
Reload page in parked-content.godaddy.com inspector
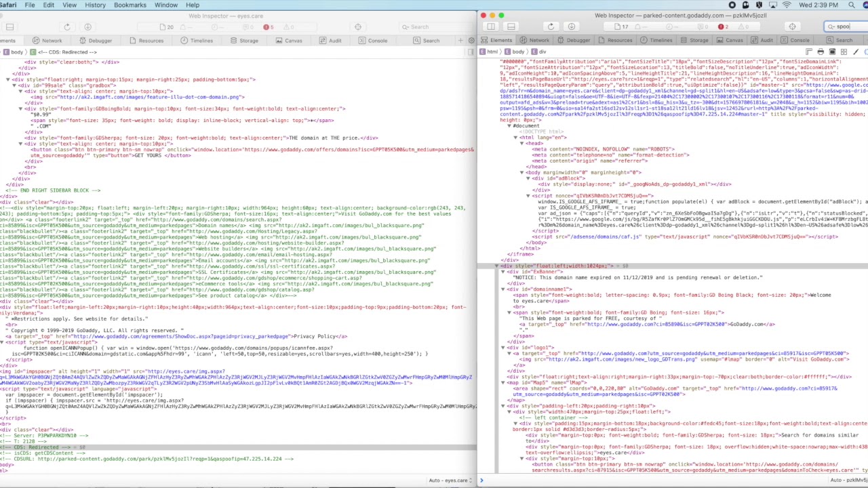551,27
